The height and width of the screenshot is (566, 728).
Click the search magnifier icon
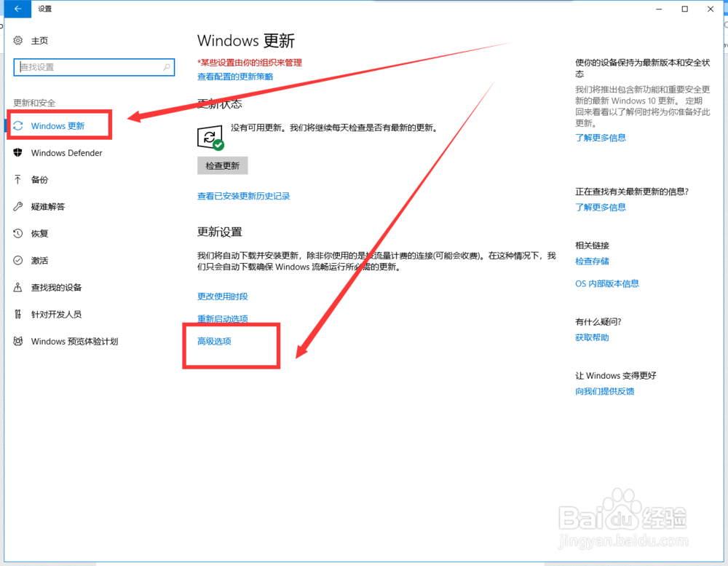(167, 67)
